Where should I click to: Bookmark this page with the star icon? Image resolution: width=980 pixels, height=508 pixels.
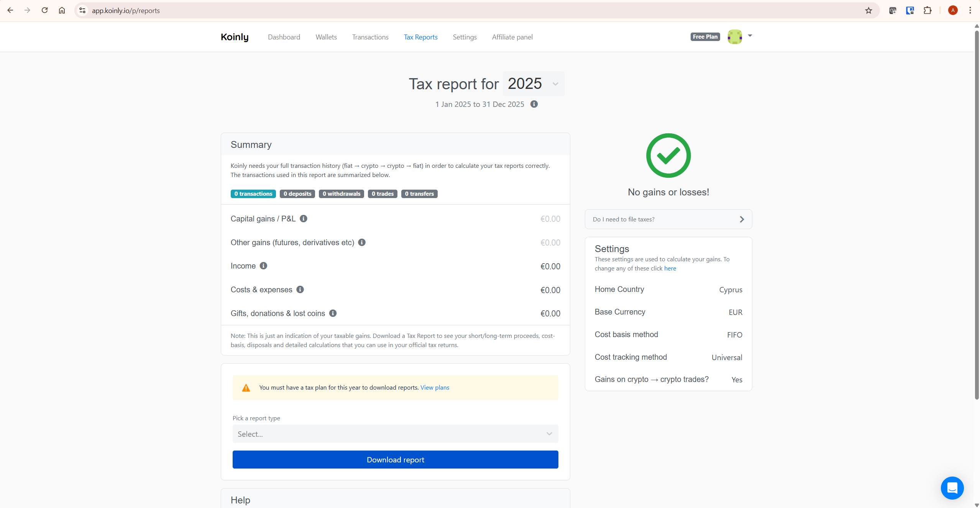(868, 10)
